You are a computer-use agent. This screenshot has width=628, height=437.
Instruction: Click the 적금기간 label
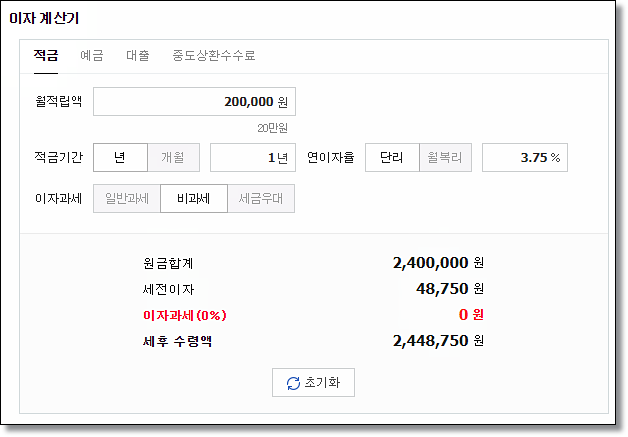coord(58,157)
